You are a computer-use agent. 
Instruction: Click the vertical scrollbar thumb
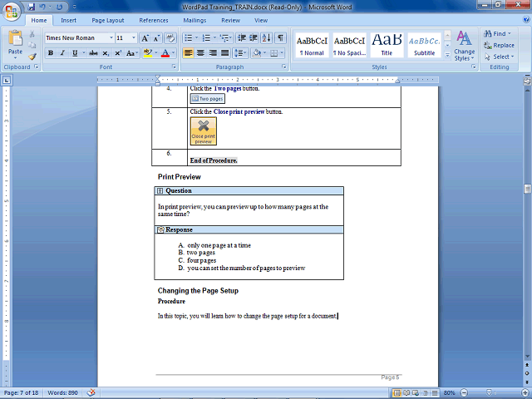click(x=527, y=189)
